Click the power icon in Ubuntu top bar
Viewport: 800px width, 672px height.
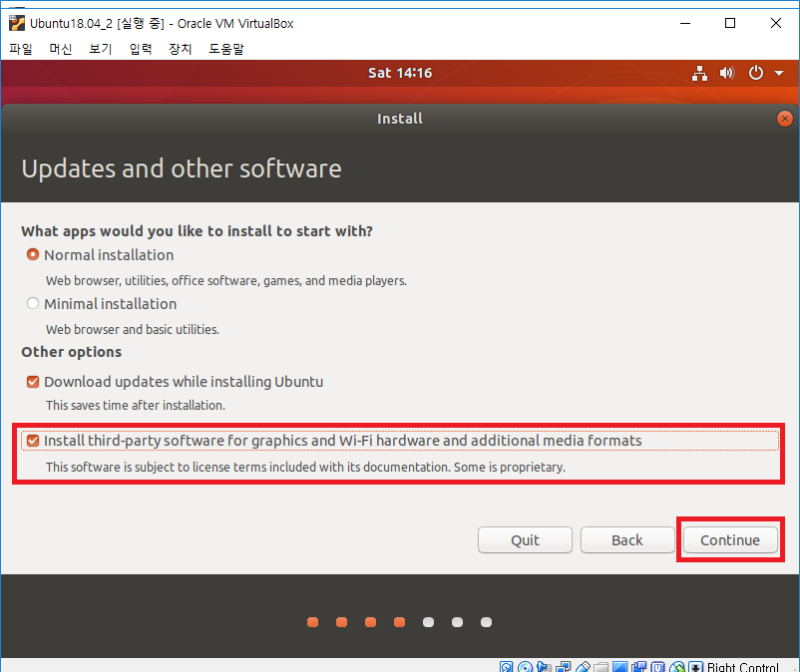[756, 73]
